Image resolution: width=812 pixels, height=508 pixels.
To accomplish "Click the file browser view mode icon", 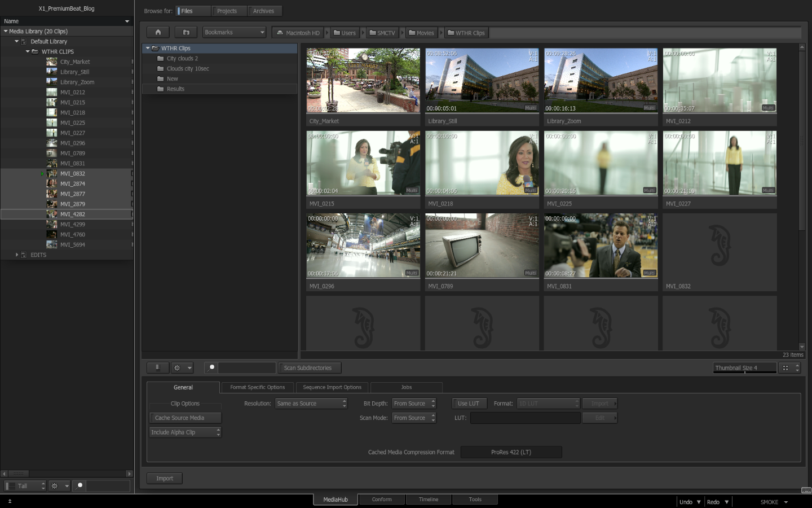I will click(x=157, y=367).
